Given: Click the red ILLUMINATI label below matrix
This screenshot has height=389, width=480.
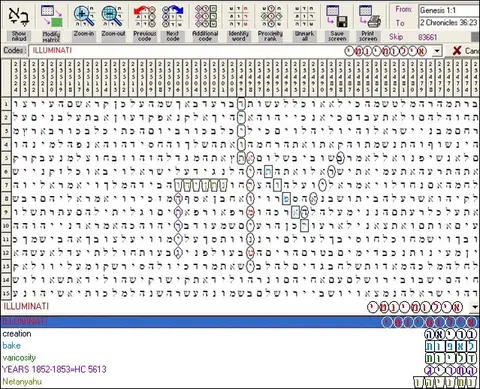Looking at the screenshot, I should coord(26,306).
